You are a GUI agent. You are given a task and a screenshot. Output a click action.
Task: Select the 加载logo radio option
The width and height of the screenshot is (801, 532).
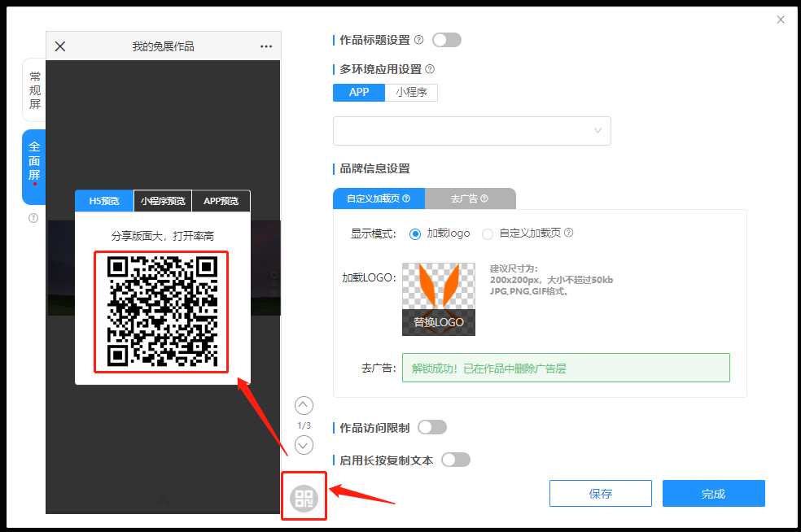[x=415, y=233]
